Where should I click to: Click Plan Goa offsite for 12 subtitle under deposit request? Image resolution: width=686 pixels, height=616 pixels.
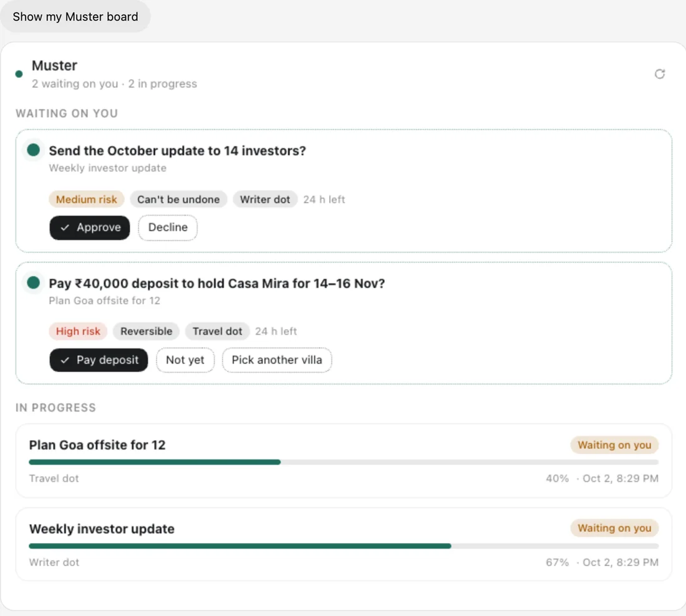pyautogui.click(x=105, y=301)
